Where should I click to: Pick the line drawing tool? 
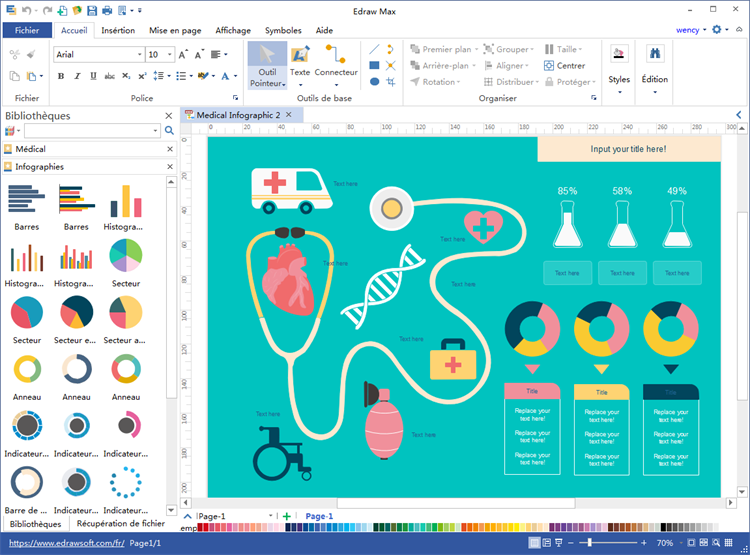[x=375, y=49]
